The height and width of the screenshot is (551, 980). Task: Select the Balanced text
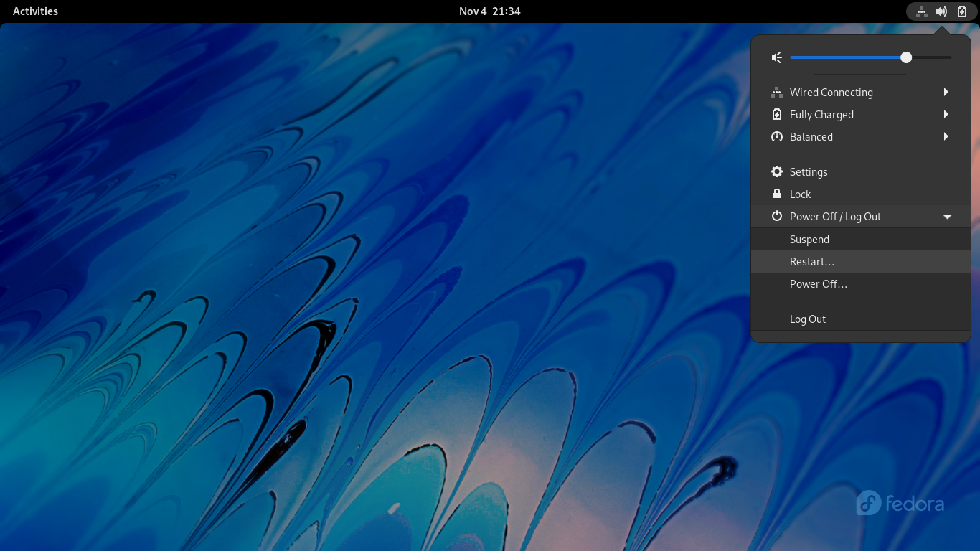[811, 136]
